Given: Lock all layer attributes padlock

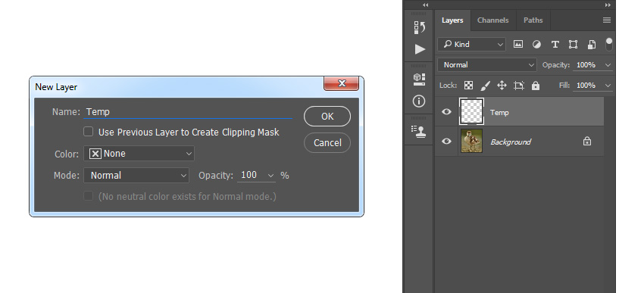Looking at the screenshot, I should coord(535,86).
